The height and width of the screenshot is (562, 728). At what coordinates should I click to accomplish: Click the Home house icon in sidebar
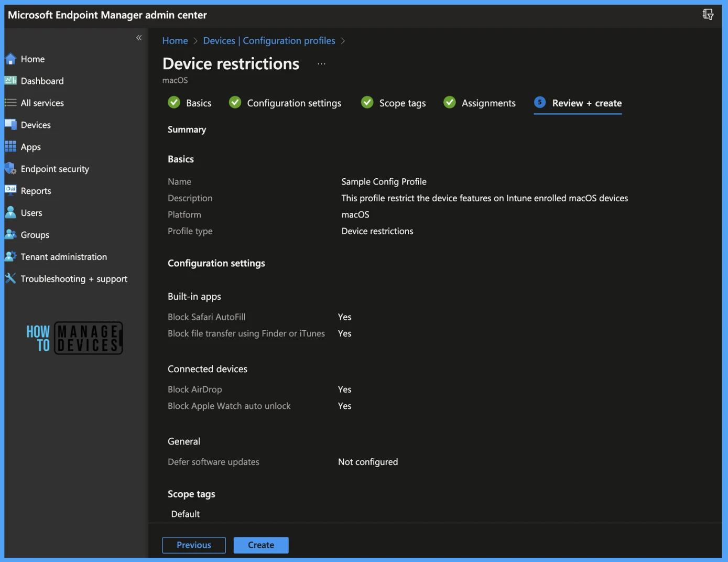[10, 59]
